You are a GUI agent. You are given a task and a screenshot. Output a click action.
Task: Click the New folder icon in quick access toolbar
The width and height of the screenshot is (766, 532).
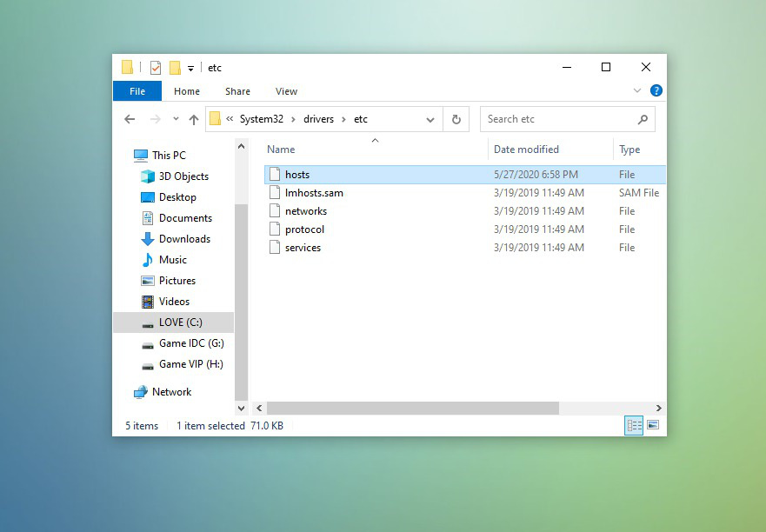(x=175, y=68)
